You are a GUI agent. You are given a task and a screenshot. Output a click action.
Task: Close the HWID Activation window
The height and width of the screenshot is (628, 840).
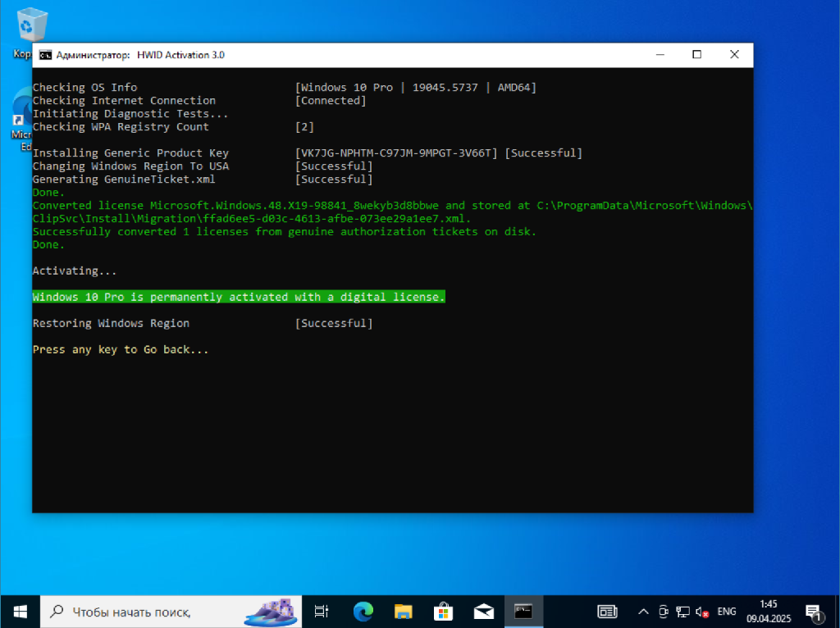click(734, 55)
